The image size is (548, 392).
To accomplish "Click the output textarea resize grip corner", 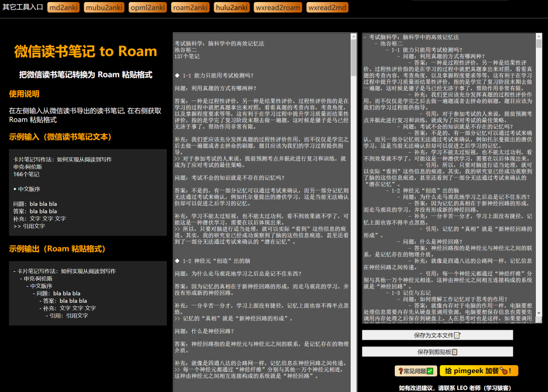I will coord(539,320).
